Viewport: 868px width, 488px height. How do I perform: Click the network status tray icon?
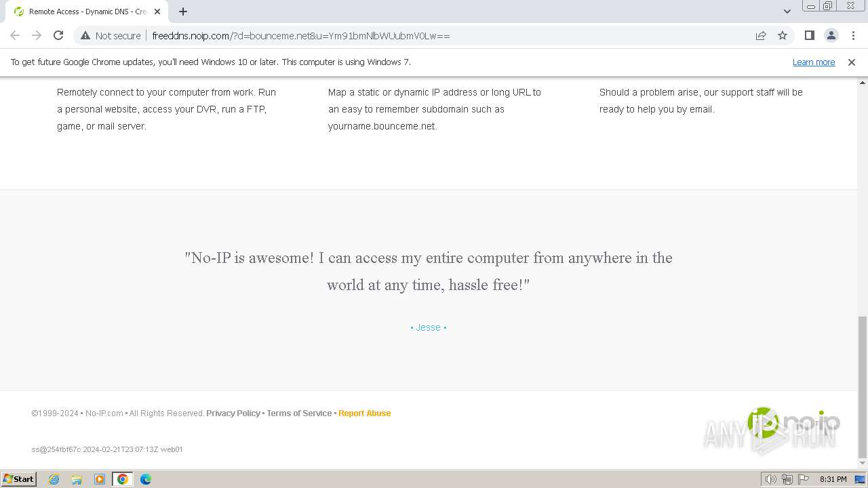787,479
